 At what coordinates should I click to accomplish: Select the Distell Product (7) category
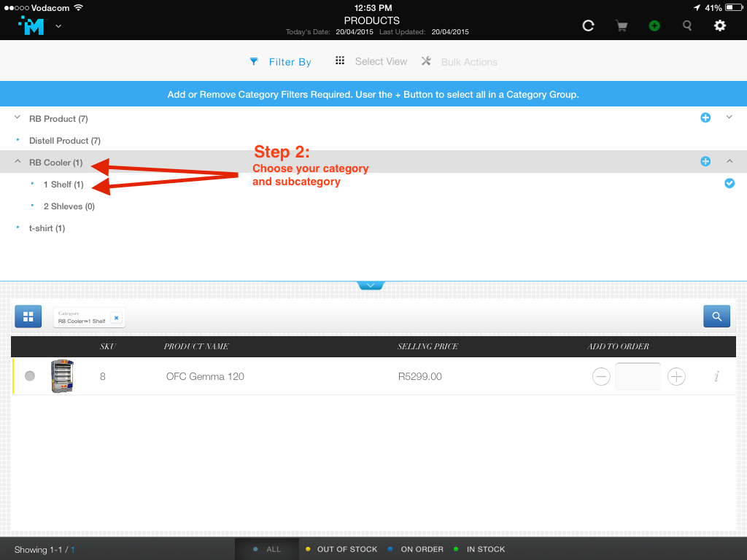[65, 141]
